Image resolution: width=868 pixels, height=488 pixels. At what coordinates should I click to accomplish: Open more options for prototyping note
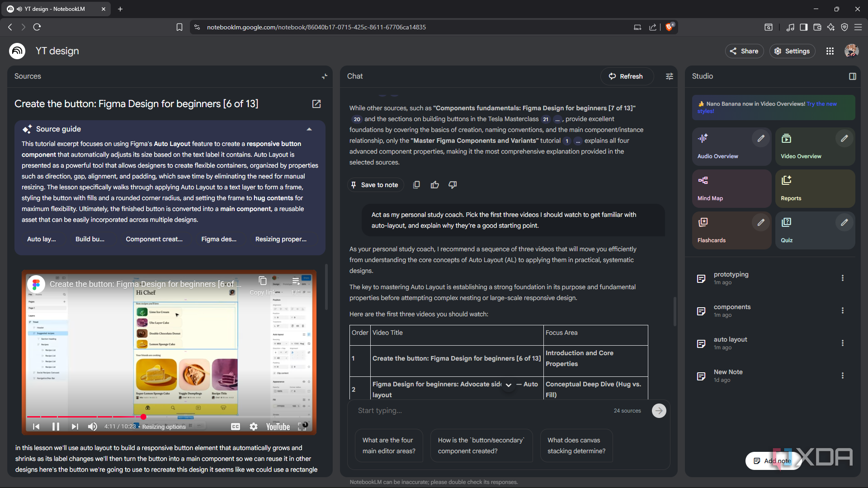(x=842, y=278)
